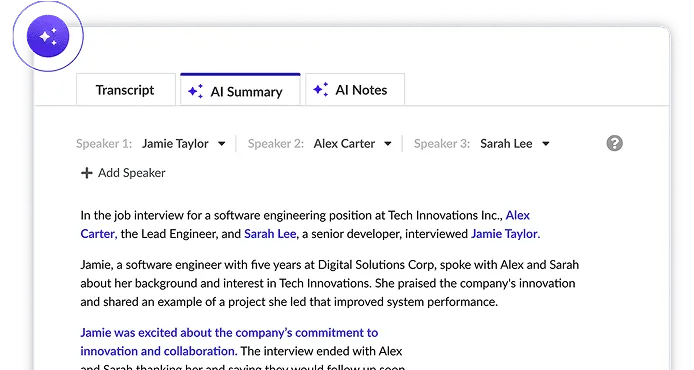Viewport: 694px width, 370px height.
Task: Click the purple AI sparkle badge
Action: pyautogui.click(x=48, y=36)
